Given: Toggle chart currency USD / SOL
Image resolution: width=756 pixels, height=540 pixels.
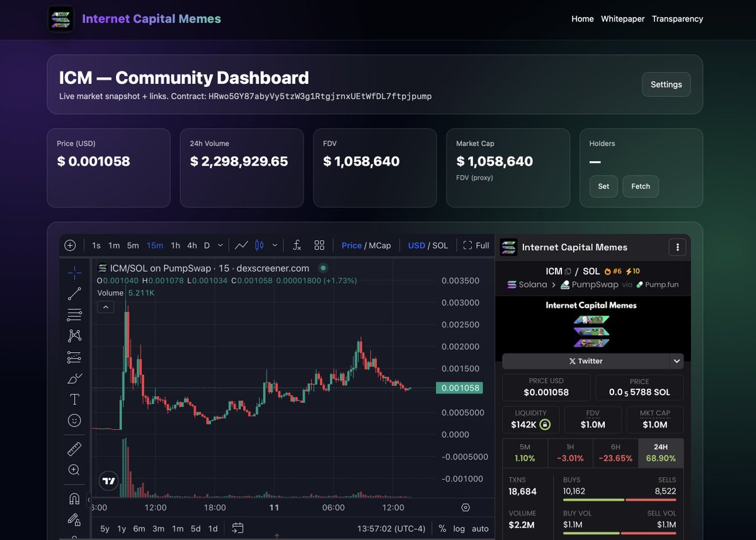Looking at the screenshot, I should [428, 245].
